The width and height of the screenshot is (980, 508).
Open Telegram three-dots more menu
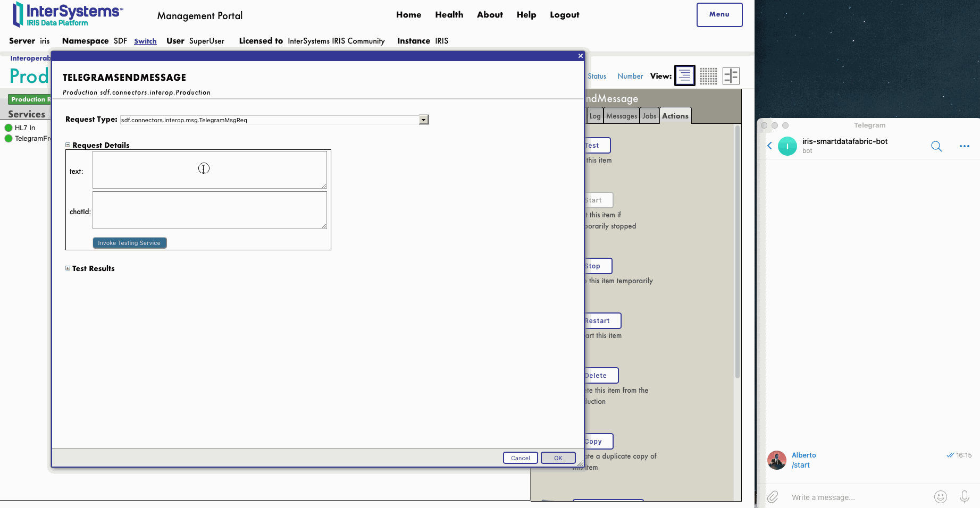pyautogui.click(x=965, y=146)
